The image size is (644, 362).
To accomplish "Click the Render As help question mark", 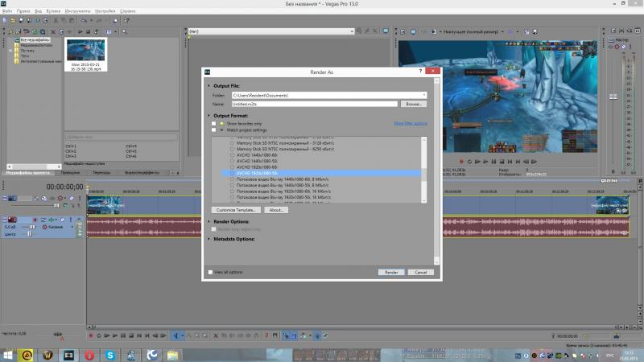I will pos(420,72).
